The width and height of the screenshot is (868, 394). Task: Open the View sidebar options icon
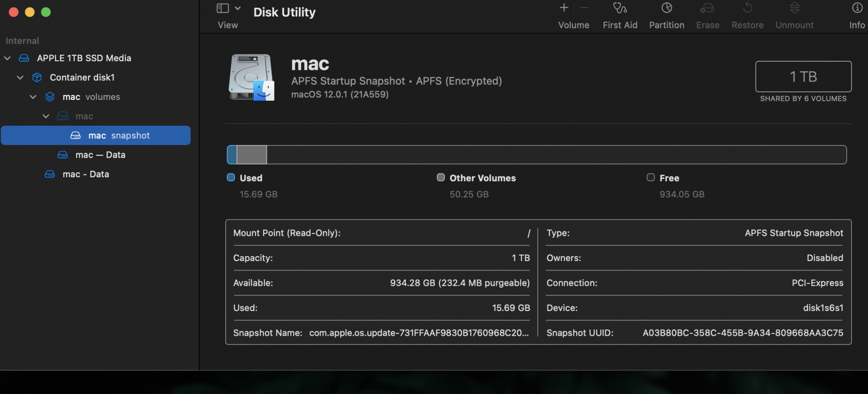point(223,8)
